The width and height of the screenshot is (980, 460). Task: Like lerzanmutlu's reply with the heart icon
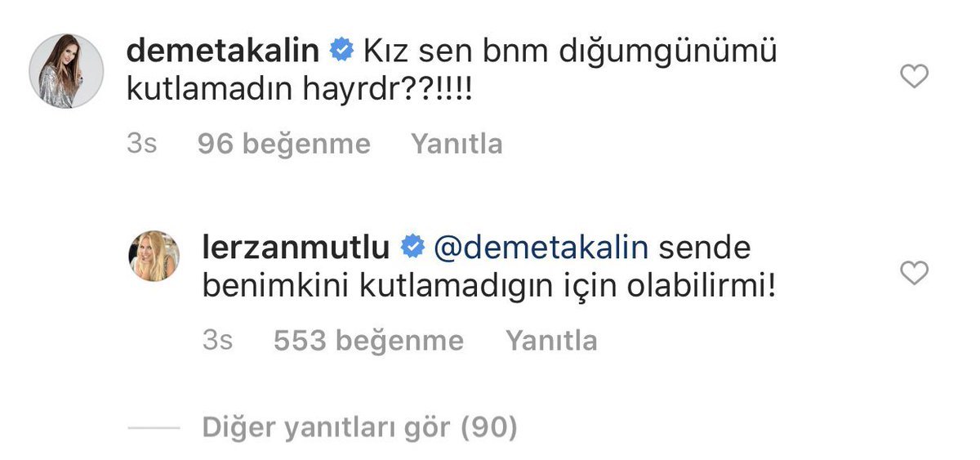[x=914, y=274]
